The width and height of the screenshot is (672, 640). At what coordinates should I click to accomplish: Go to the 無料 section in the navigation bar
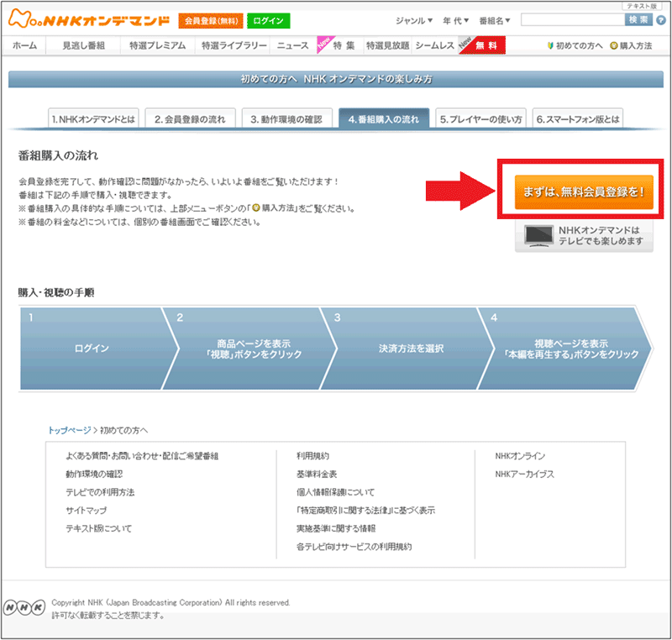[487, 46]
